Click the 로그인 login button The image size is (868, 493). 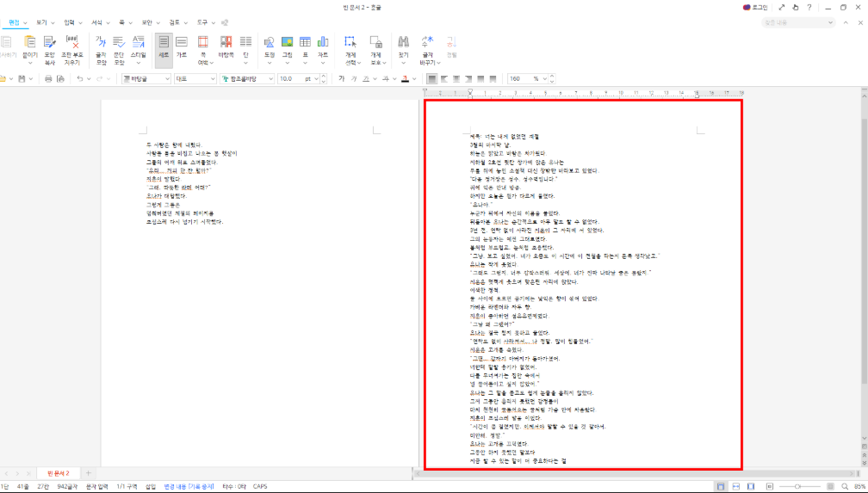coord(756,7)
